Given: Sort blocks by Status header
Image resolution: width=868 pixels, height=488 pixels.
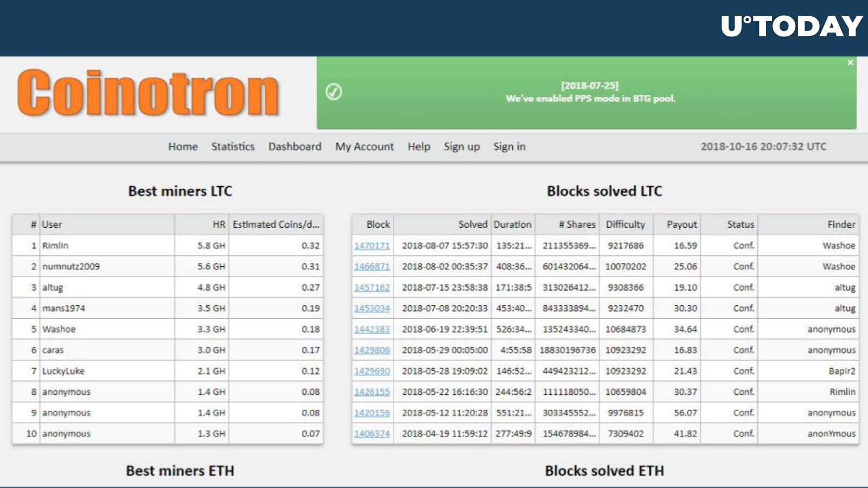Looking at the screenshot, I should 729,224.
